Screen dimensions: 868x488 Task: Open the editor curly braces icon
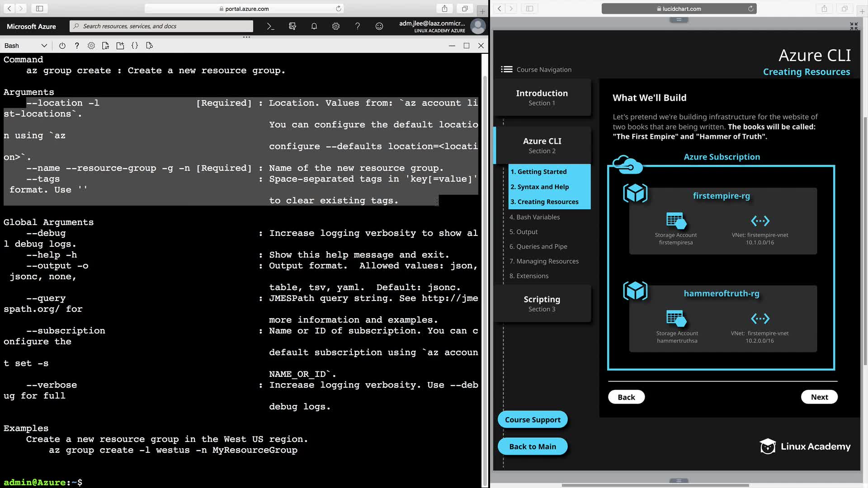[x=135, y=46]
